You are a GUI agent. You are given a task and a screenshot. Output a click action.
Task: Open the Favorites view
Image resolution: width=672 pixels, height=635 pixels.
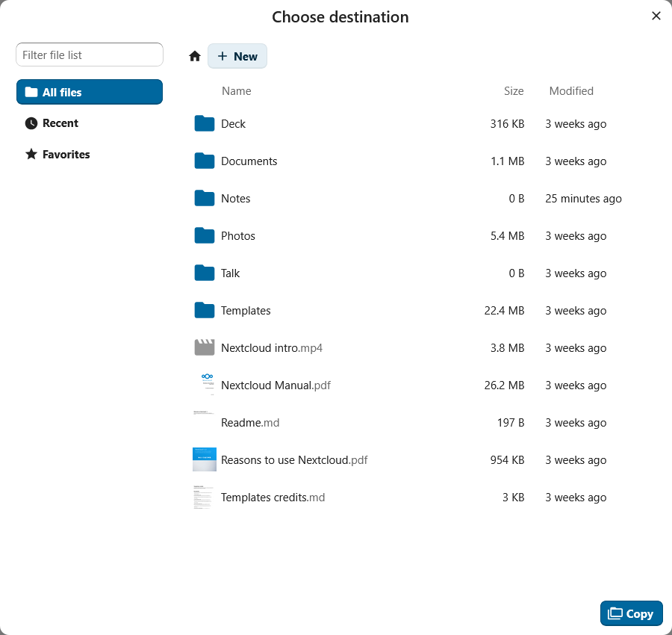[90, 155]
